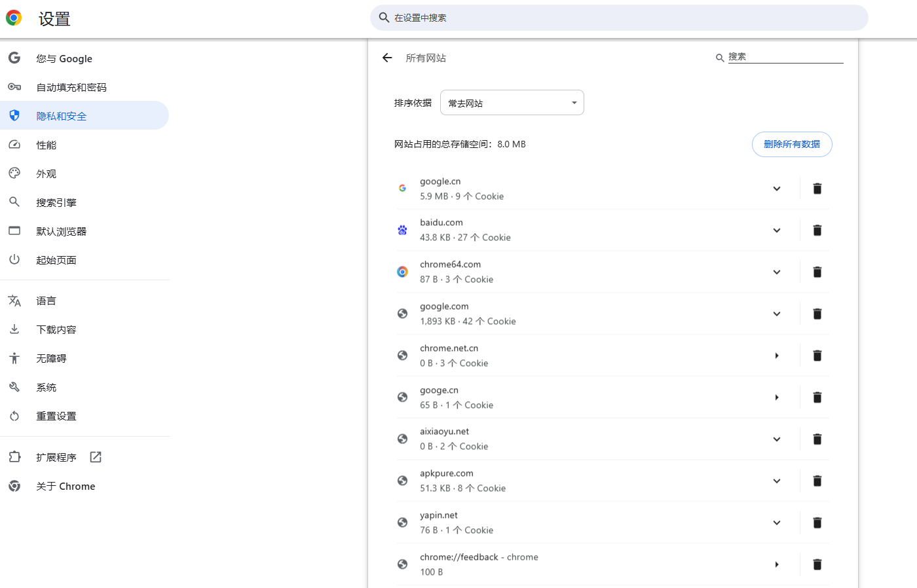The image size is (917, 588).
Task: Delete aixiaoyu.net data with trash icon
Action: tap(817, 439)
